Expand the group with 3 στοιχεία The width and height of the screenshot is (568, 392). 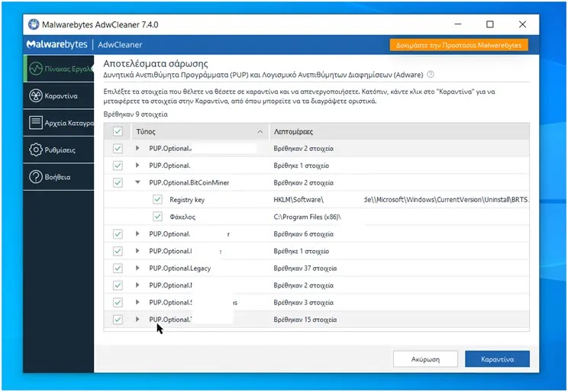[x=137, y=302]
